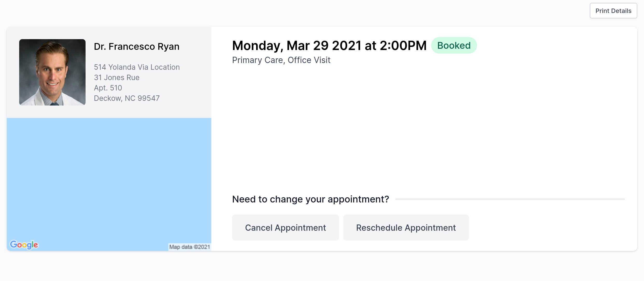Viewport: 644px width, 281px height.
Task: Click the Booked status badge
Action: 454,45
